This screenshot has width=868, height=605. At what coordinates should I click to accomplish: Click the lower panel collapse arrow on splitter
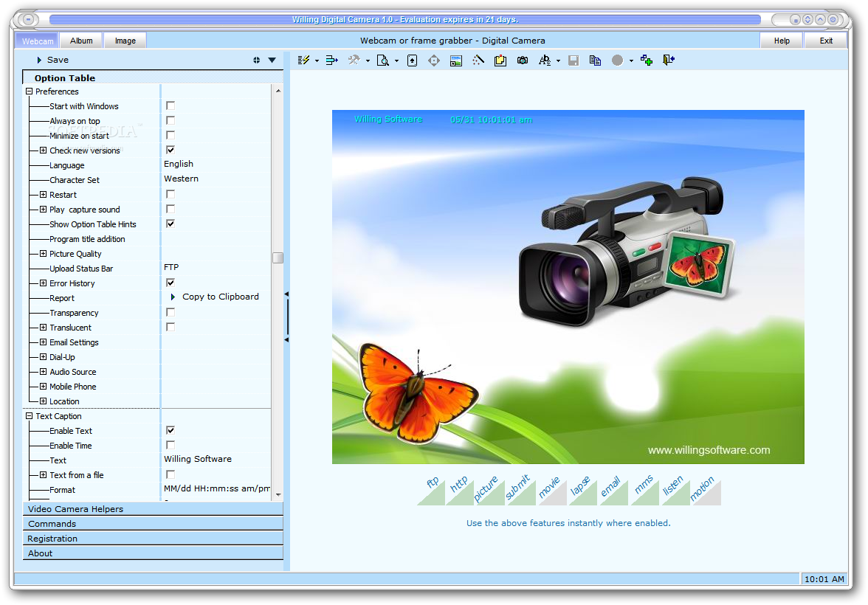[286, 339]
